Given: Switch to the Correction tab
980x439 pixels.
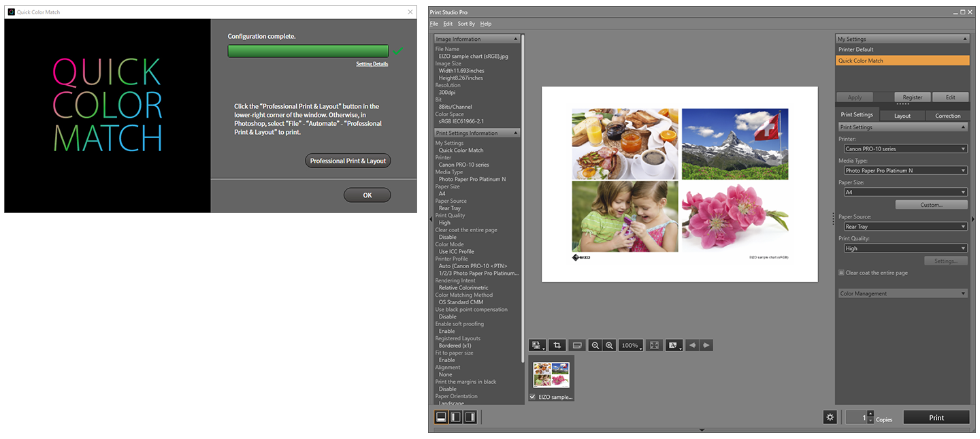Looking at the screenshot, I should coord(947,116).
